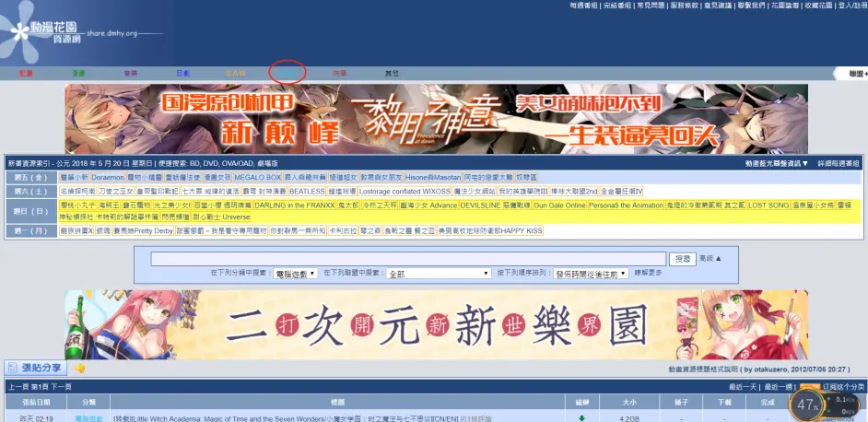Click the 張貼分享 post button
Viewport: 868px width, 422px height.
(37, 368)
